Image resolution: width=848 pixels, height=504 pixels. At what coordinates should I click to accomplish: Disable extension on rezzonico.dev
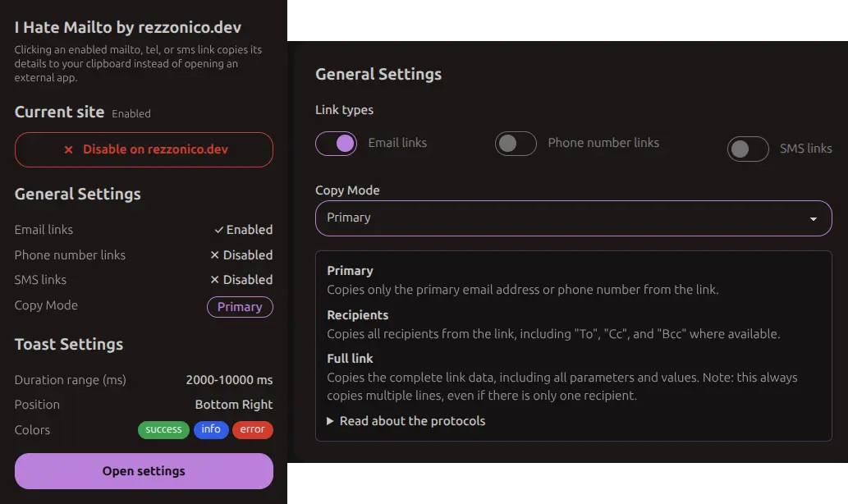tap(144, 149)
